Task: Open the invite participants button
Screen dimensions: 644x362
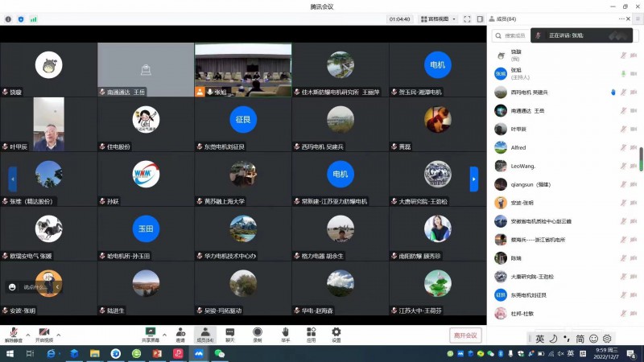Action: coord(180,335)
